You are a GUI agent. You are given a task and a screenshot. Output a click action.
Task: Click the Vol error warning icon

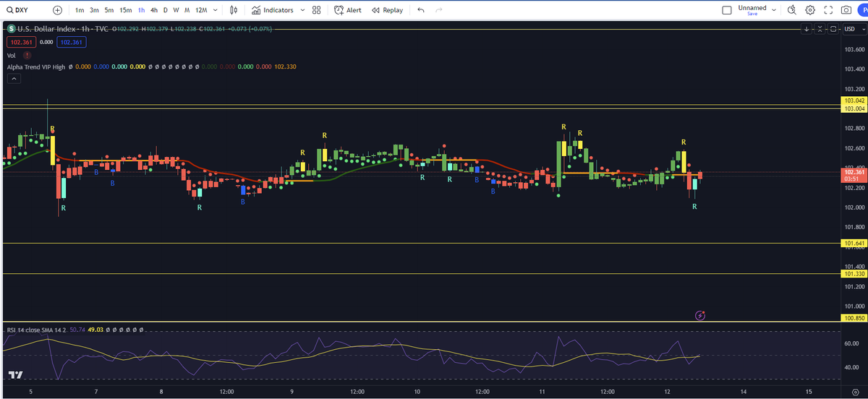coord(27,55)
